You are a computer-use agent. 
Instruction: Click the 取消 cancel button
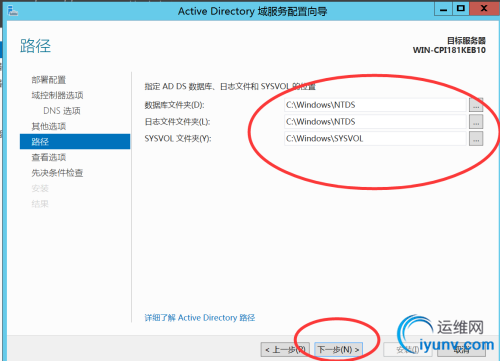pos(462,350)
